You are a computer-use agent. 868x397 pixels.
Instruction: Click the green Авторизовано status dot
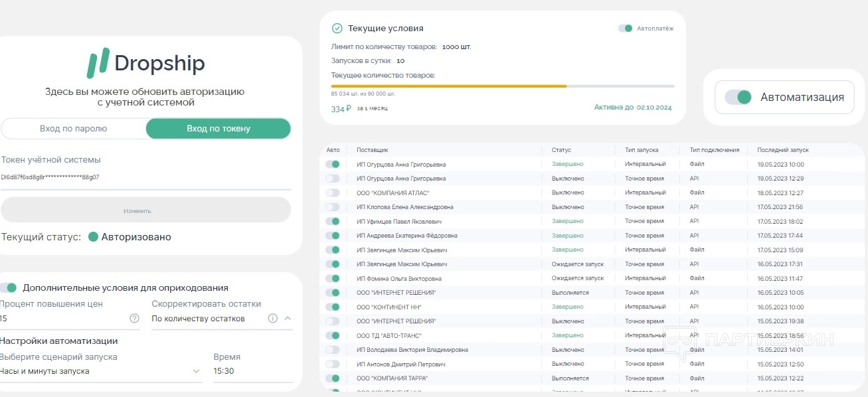(x=93, y=237)
